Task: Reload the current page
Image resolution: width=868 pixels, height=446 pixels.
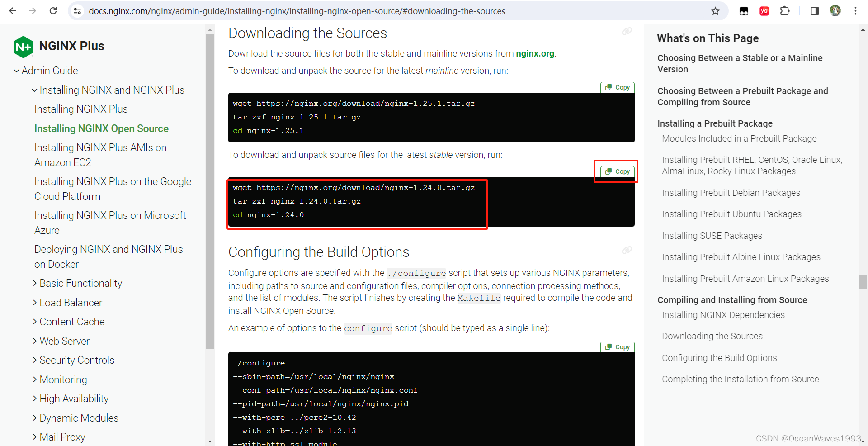Action: click(x=53, y=11)
